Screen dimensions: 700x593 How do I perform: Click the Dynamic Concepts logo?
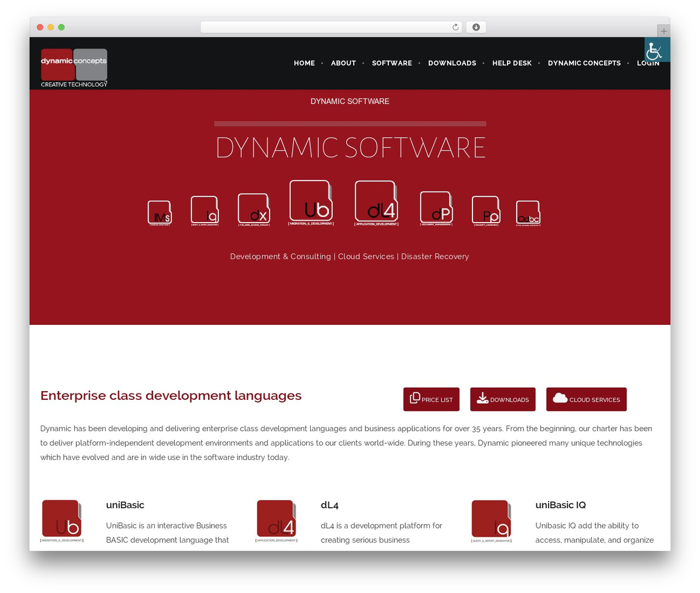(74, 68)
